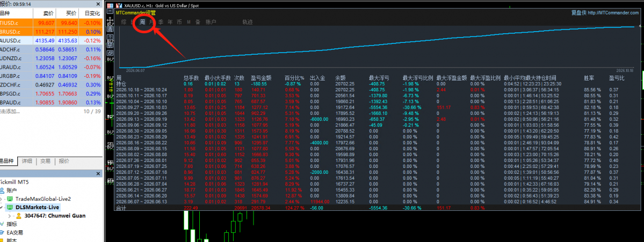Image resolution: width=644 pixels, height=242 pixels.
Task: Click the four-arrow move icon on chart
Action: click(110, 20)
